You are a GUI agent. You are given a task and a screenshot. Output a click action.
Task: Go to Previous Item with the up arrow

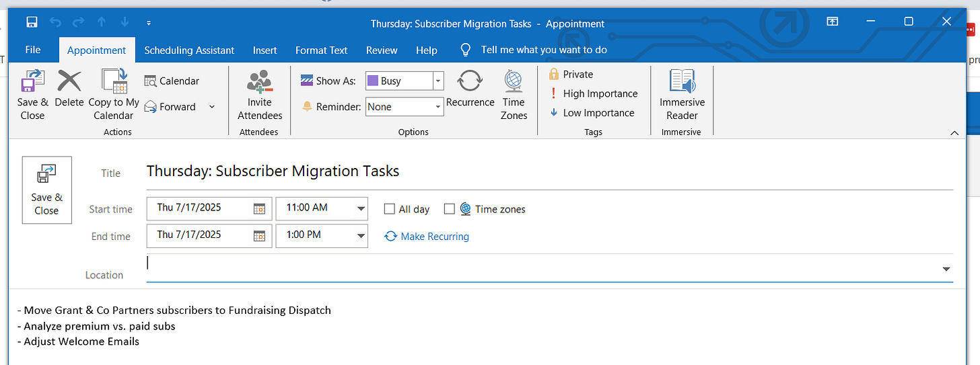point(102,22)
